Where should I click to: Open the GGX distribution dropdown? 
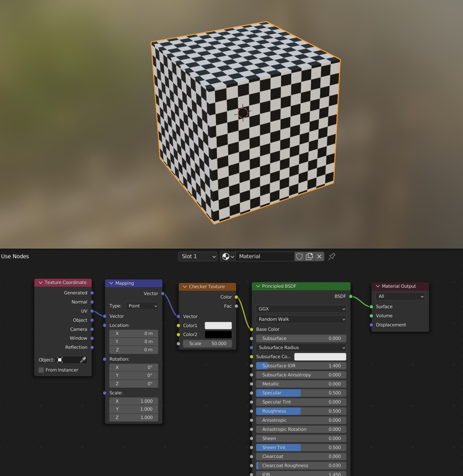[x=301, y=309]
